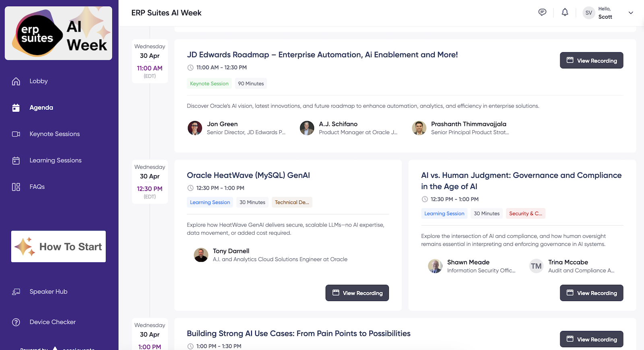The height and width of the screenshot is (350, 644).
Task: Click the Agenda calendar icon
Action: pyautogui.click(x=16, y=108)
